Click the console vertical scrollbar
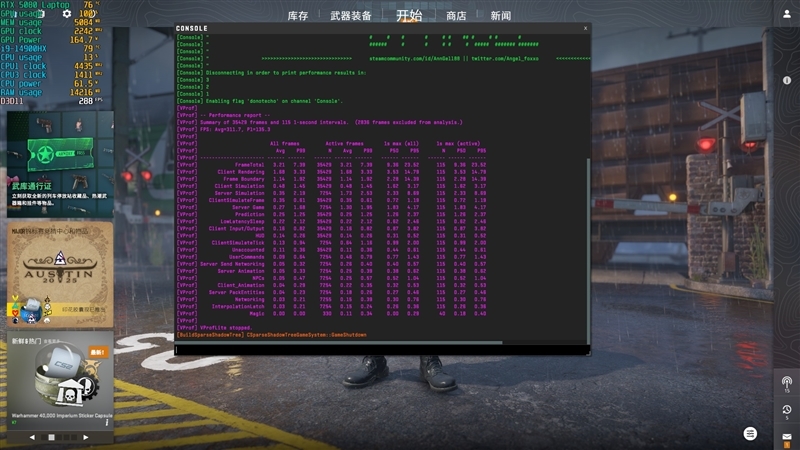The image size is (800, 450). [x=588, y=250]
